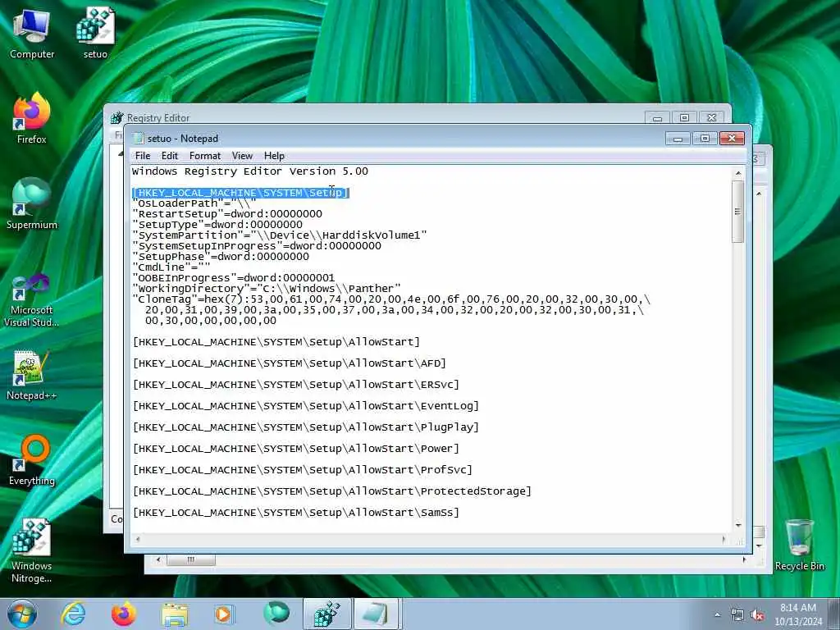
Task: Click the "CmdLine"="" line
Action: pos(171,267)
